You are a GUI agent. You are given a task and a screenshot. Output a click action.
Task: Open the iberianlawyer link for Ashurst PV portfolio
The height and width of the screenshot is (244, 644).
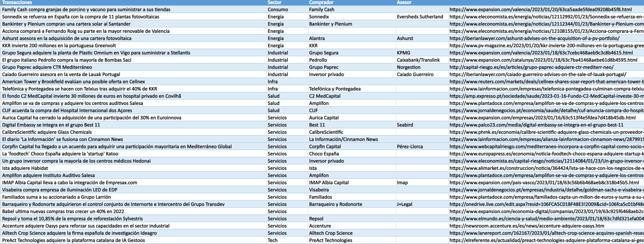tap(534, 38)
